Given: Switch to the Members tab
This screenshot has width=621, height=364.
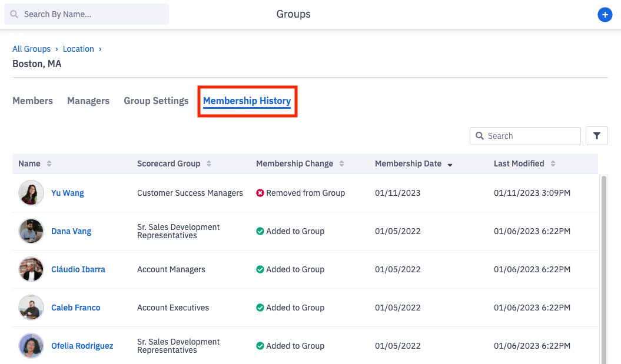Looking at the screenshot, I should [x=32, y=101].
